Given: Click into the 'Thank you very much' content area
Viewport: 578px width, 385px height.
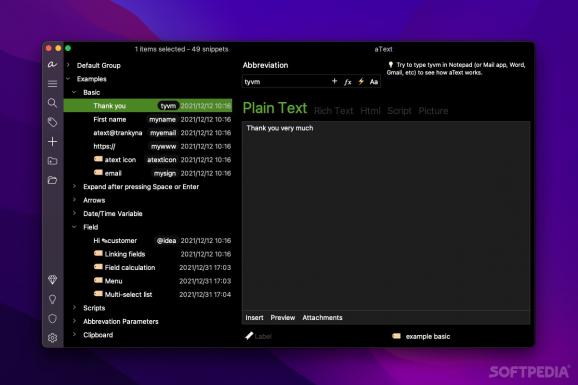Looking at the screenshot, I should [386, 216].
